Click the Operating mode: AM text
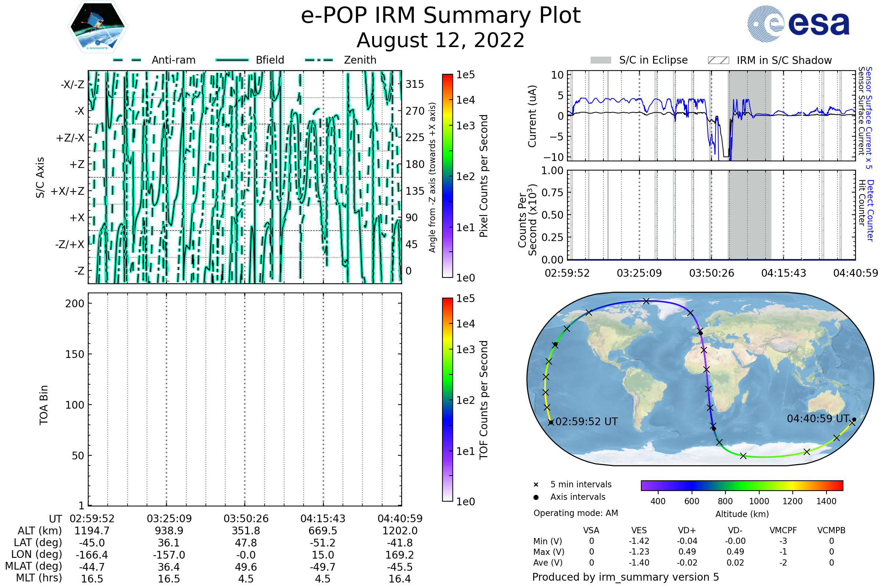The height and width of the screenshot is (588, 882). [576, 513]
